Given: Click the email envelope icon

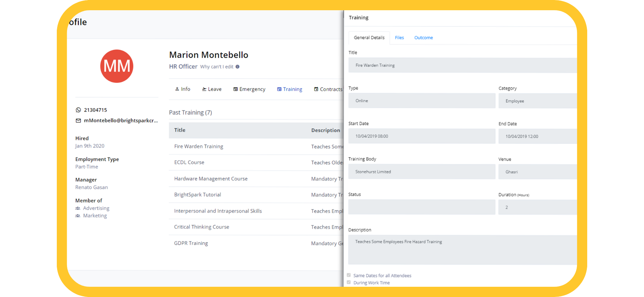Looking at the screenshot, I should click(78, 121).
